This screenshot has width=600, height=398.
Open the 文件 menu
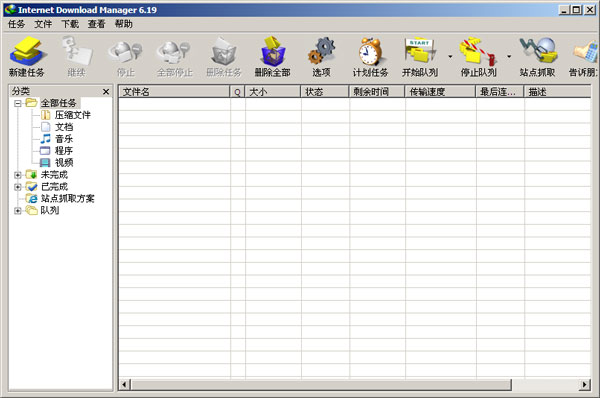pos(43,24)
